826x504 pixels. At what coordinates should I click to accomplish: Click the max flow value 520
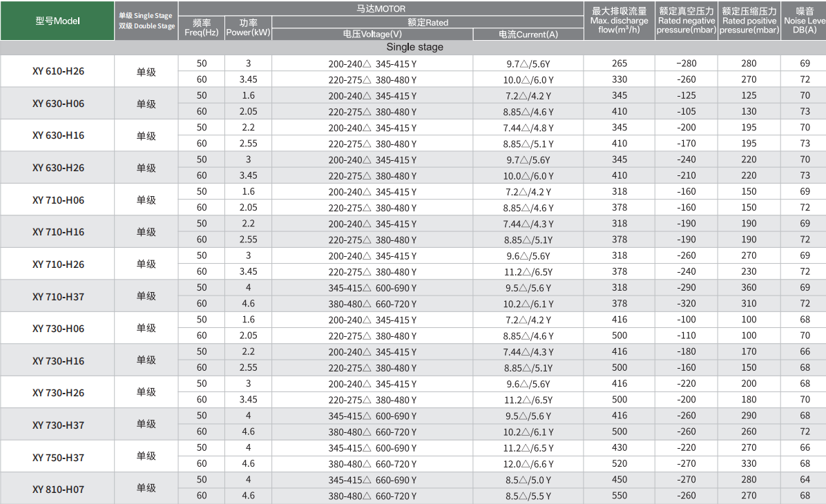click(619, 463)
